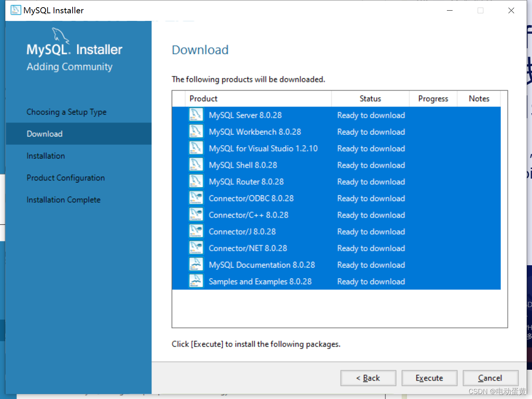
Task: Click the Connector/C++ 8.0.28 icon
Action: tap(196, 215)
